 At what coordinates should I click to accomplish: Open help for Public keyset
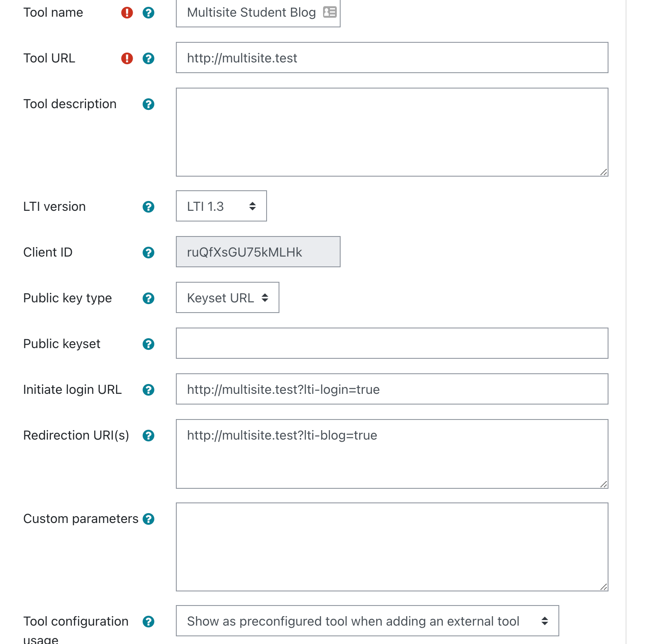coord(148,344)
